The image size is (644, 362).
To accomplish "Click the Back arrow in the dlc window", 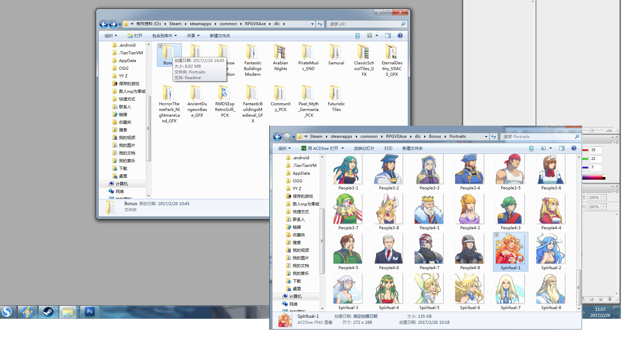I will click(104, 24).
